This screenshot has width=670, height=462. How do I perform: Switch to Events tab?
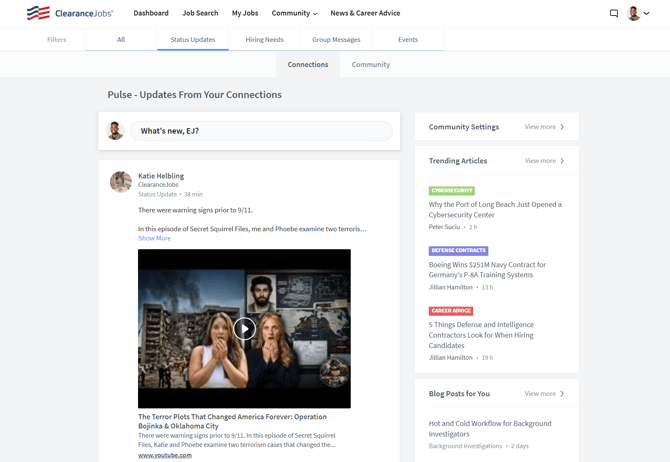click(x=408, y=39)
